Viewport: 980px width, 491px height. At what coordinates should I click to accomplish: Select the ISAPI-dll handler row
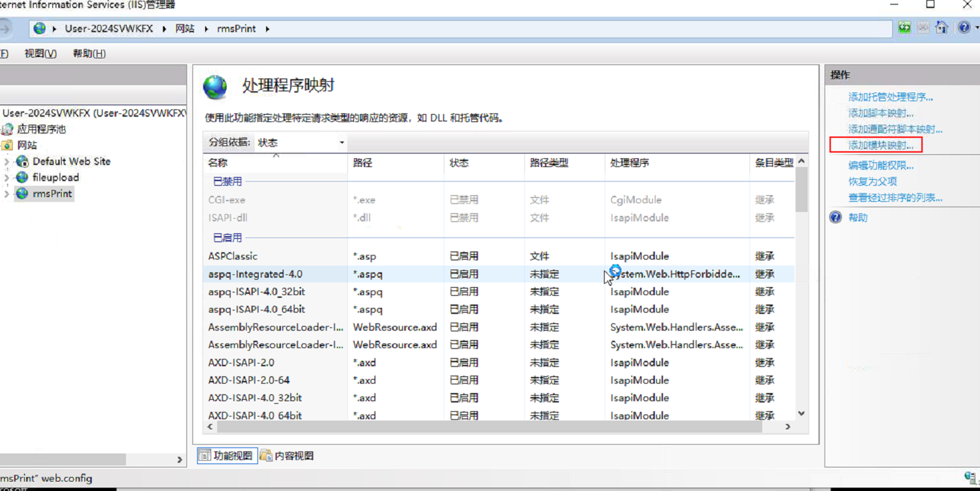click(x=499, y=218)
